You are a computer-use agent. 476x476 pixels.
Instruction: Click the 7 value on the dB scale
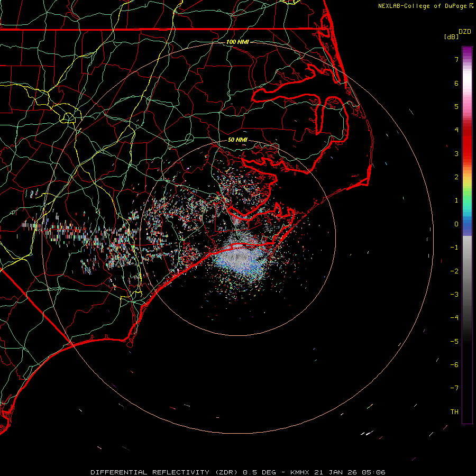455,60
